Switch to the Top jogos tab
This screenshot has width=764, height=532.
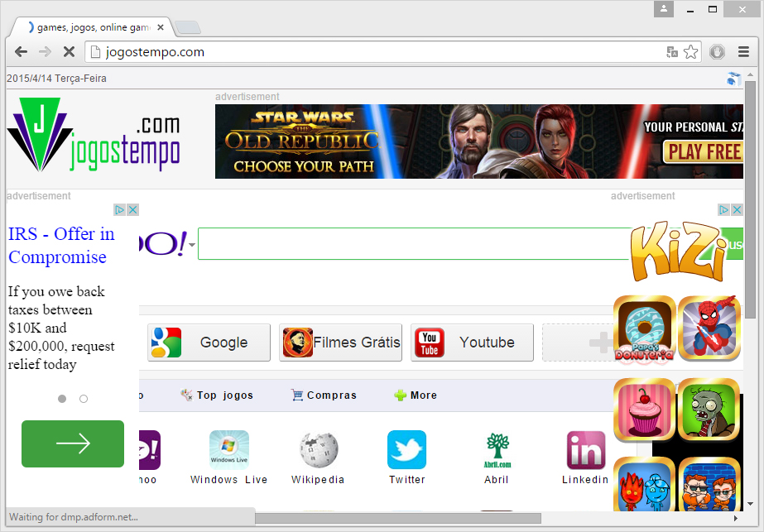tap(217, 395)
